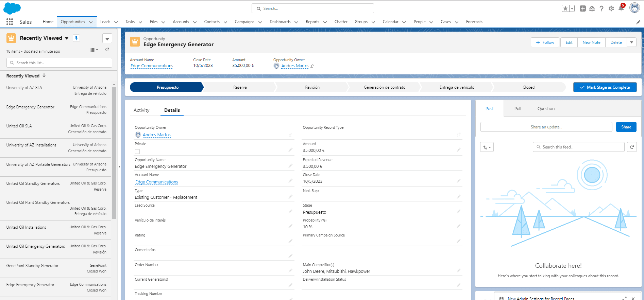This screenshot has width=644, height=300.
Task: Click Mark Stage as Complete button
Action: [x=605, y=87]
